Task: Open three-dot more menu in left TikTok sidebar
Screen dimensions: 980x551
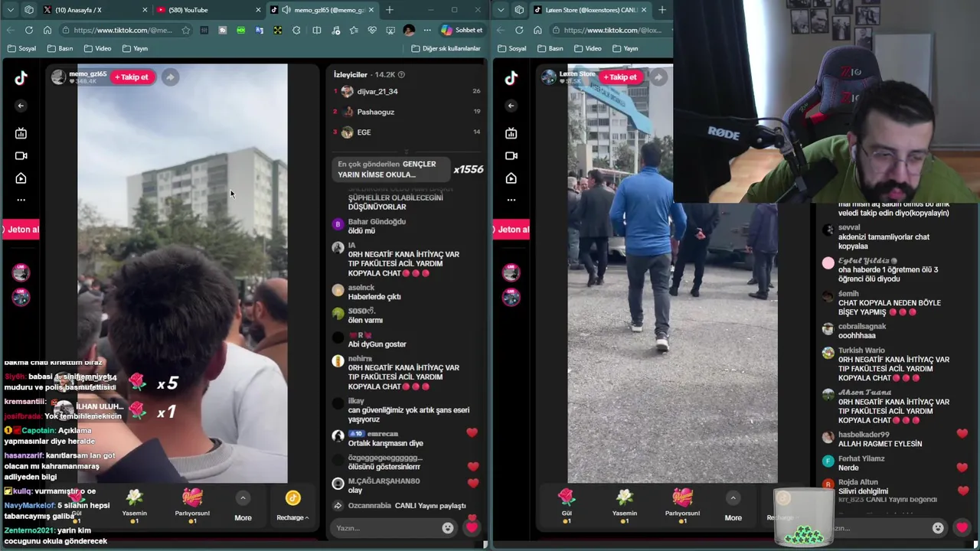Action: 21,200
